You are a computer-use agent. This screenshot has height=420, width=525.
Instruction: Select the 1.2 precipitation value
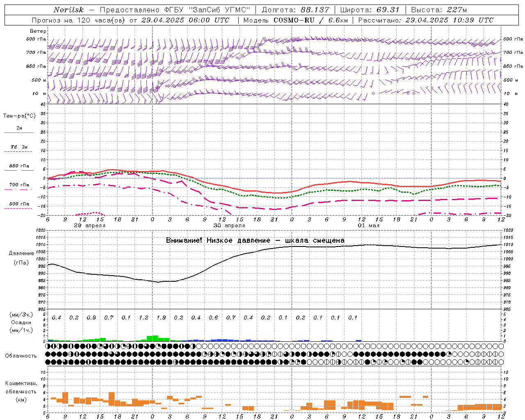pos(144,318)
